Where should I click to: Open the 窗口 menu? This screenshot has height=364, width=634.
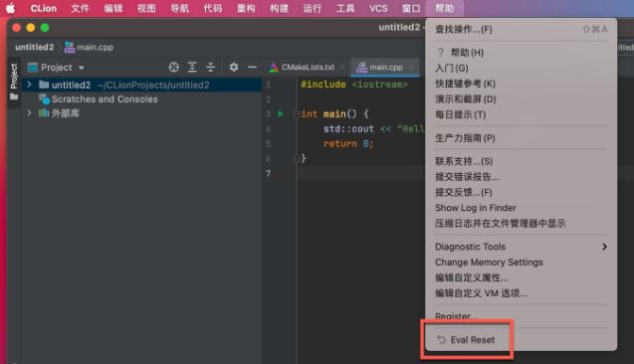click(x=411, y=9)
